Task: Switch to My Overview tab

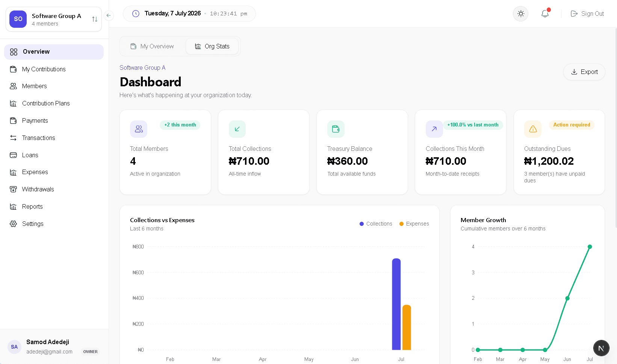Action: click(152, 47)
